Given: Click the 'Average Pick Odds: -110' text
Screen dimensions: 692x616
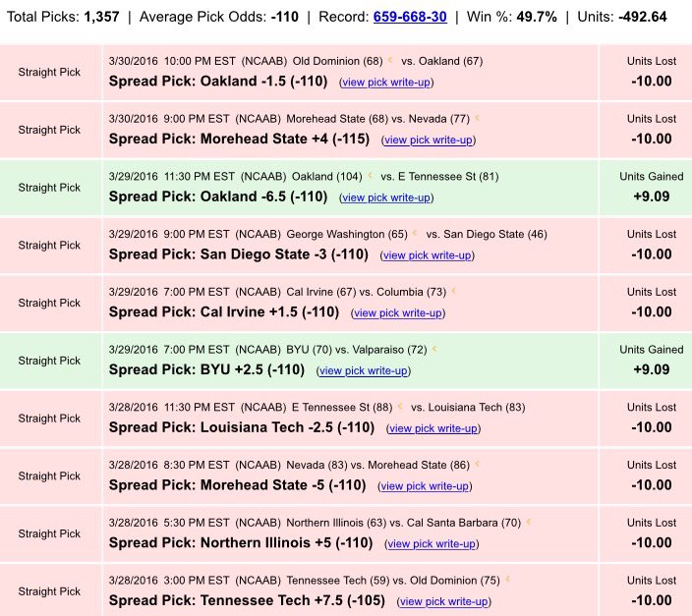Looking at the screenshot, I should pos(219,18).
